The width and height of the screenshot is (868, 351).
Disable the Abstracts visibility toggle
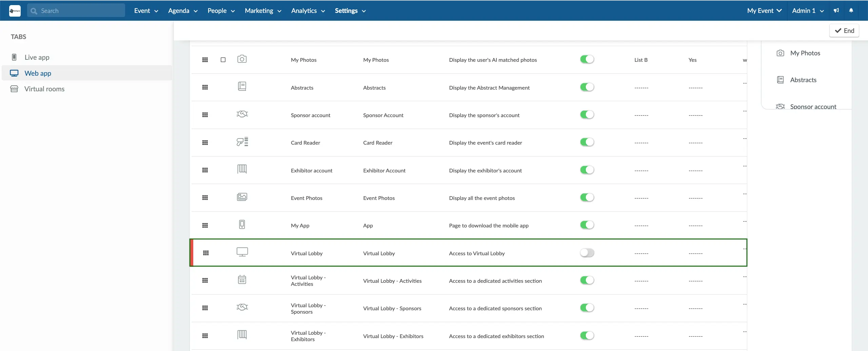point(587,87)
